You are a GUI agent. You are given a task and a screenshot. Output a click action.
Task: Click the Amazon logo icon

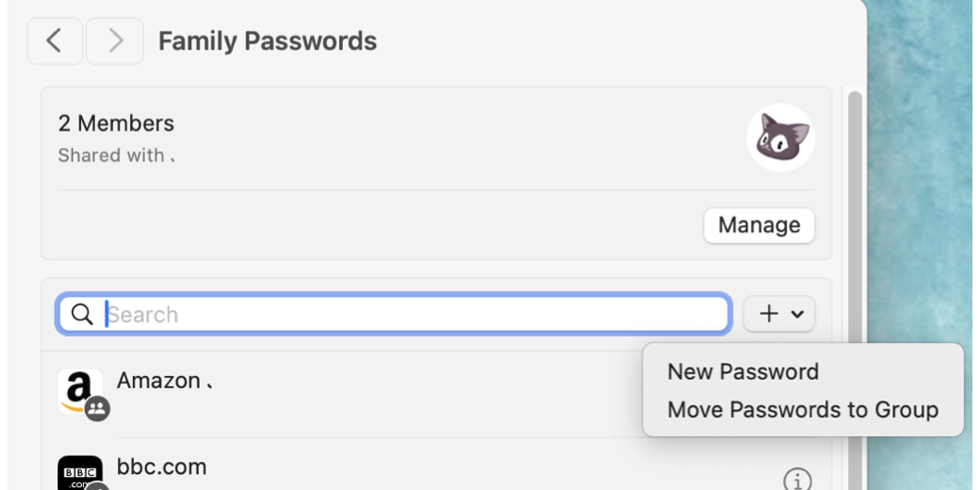tap(79, 388)
